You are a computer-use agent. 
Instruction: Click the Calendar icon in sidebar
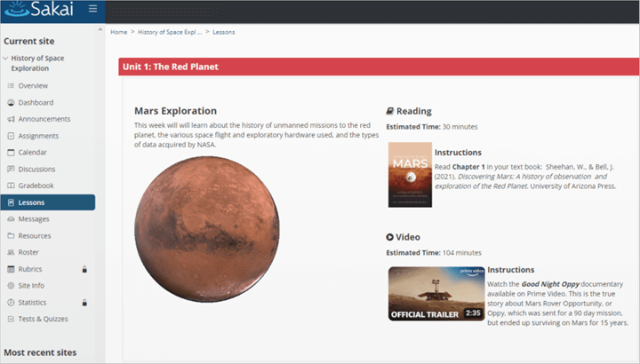(x=11, y=153)
